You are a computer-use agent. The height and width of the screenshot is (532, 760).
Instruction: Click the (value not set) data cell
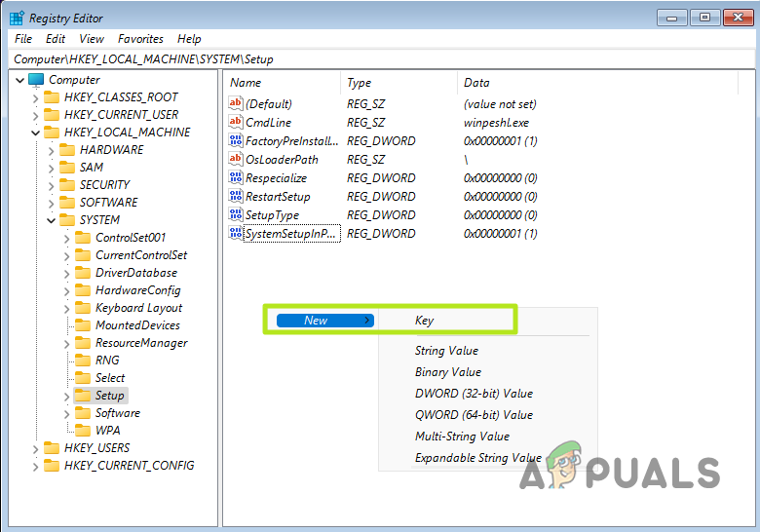click(500, 104)
